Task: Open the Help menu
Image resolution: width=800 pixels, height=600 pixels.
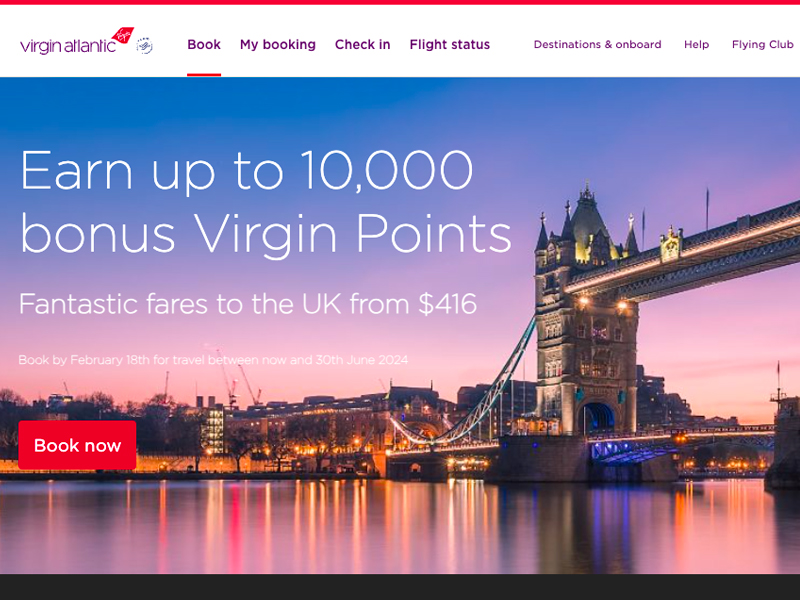Action: [696, 45]
